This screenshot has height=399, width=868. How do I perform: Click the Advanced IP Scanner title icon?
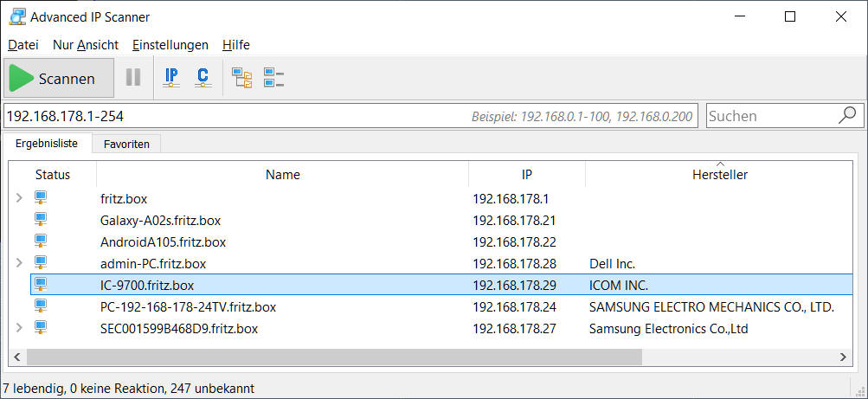tap(17, 17)
